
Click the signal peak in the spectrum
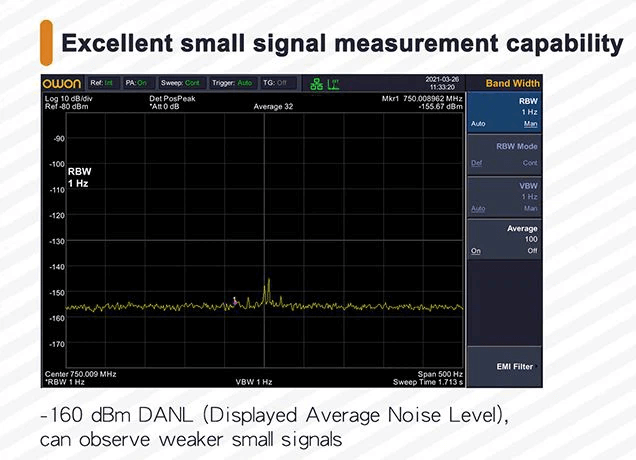pyautogui.click(x=267, y=283)
